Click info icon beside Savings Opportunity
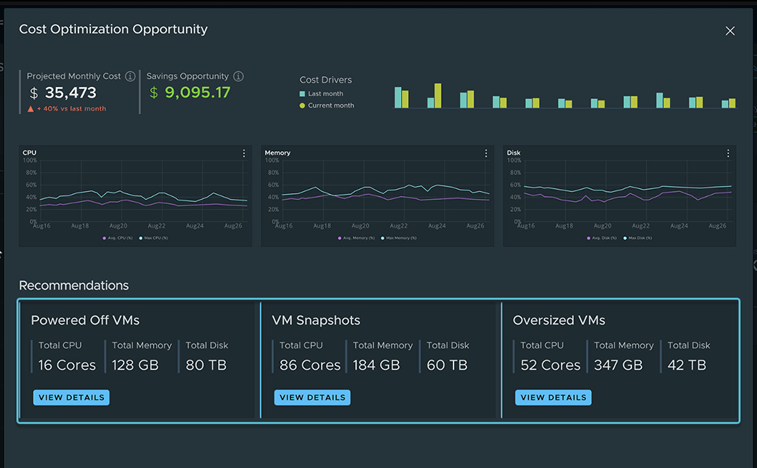 point(238,76)
